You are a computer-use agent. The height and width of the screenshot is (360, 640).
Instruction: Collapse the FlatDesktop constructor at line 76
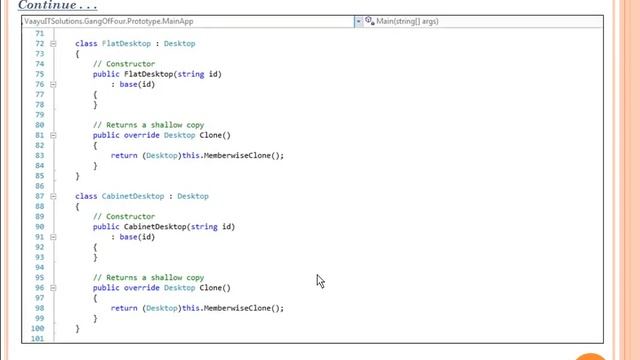[53, 84]
